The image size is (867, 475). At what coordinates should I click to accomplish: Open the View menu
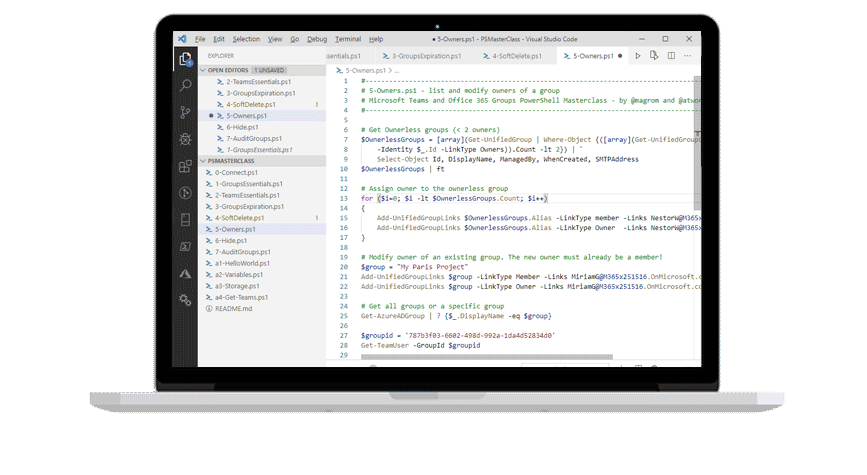275,39
